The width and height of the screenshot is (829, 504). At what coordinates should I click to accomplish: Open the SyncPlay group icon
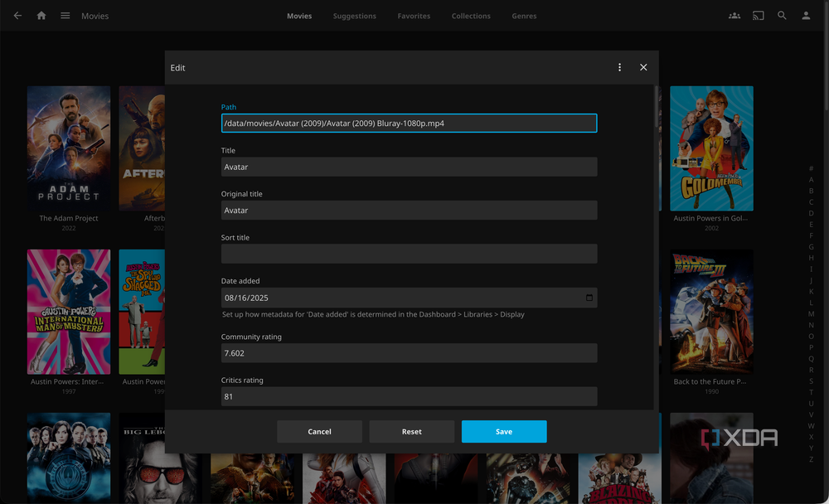734,16
